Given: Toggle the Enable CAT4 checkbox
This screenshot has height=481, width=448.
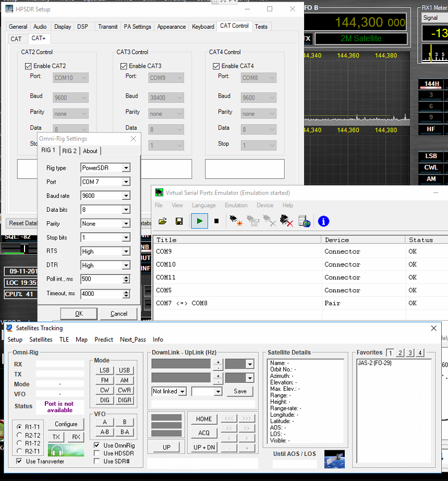Looking at the screenshot, I should click(x=216, y=66).
